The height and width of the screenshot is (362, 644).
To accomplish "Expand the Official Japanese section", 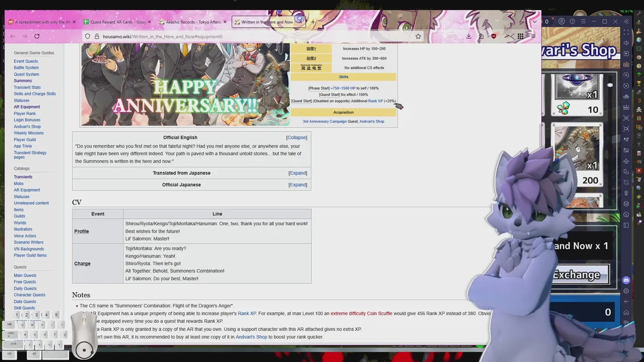I will 297,185.
